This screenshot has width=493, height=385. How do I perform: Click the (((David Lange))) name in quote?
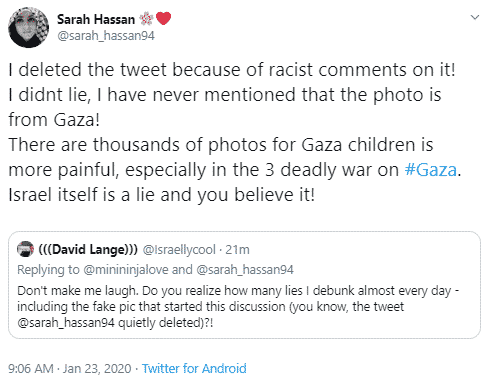pyautogui.click(x=88, y=249)
